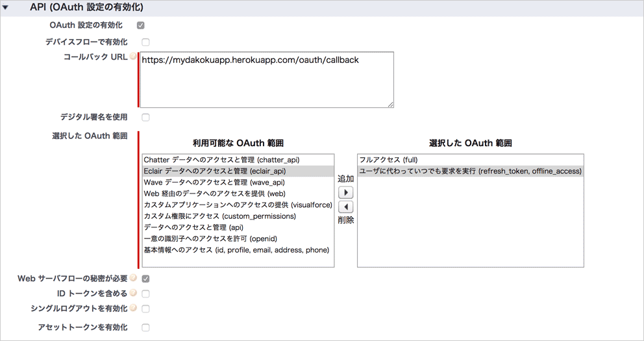This screenshot has width=644, height=341.
Task: Collapse the API (OAuth 設定の有効化) section
Action: coord(6,8)
